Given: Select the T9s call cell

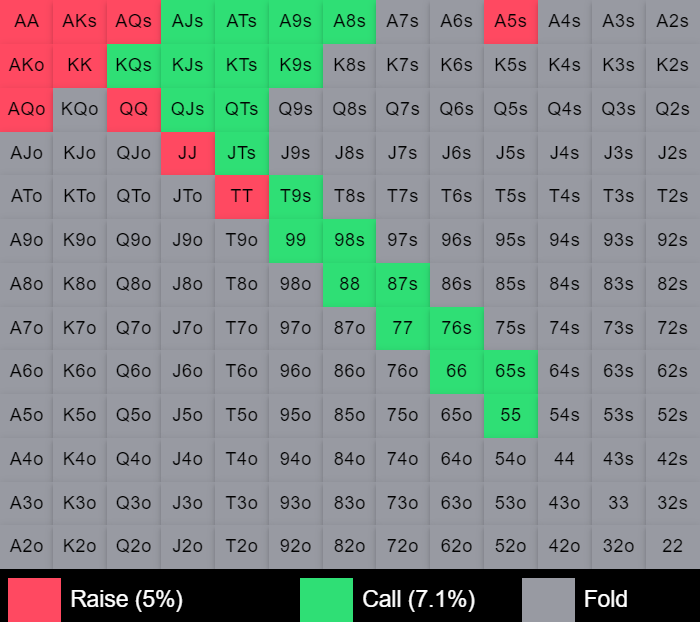Looking at the screenshot, I should pyautogui.click(x=296, y=196).
